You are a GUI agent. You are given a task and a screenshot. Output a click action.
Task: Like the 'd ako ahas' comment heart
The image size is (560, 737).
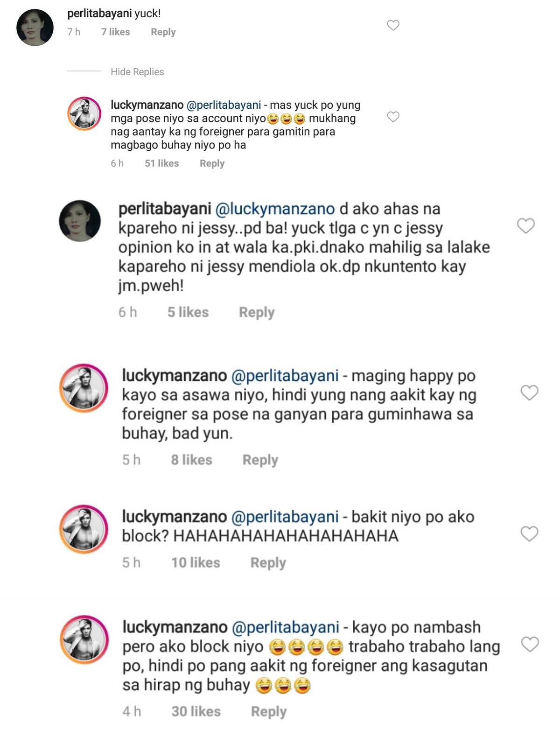pyautogui.click(x=526, y=226)
